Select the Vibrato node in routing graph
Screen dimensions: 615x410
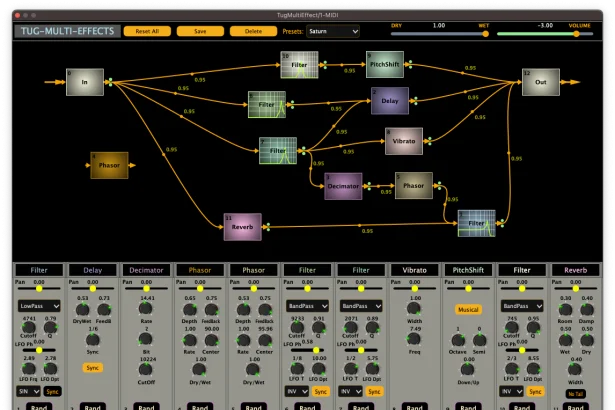coord(405,140)
